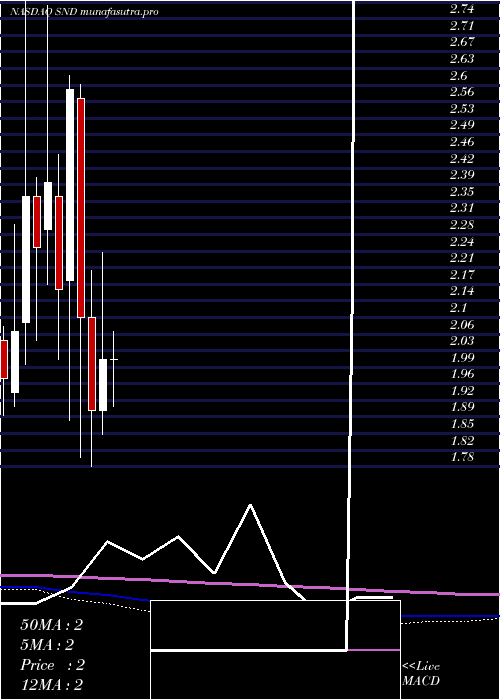This screenshot has height=700, width=500.
Task: Click the 2.06 price label
Action: pyautogui.click(x=462, y=325)
